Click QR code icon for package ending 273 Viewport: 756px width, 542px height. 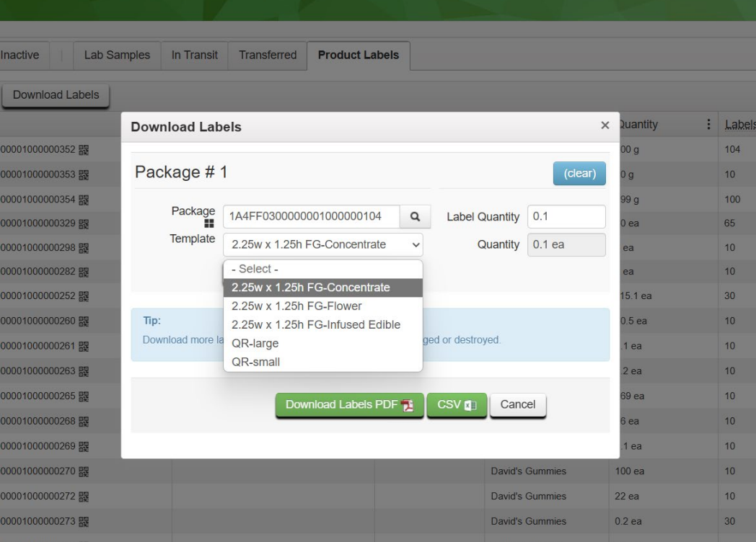[x=84, y=521]
